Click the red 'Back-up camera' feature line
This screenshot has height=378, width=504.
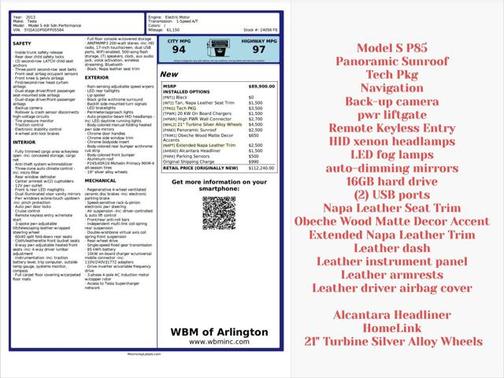[x=392, y=101]
